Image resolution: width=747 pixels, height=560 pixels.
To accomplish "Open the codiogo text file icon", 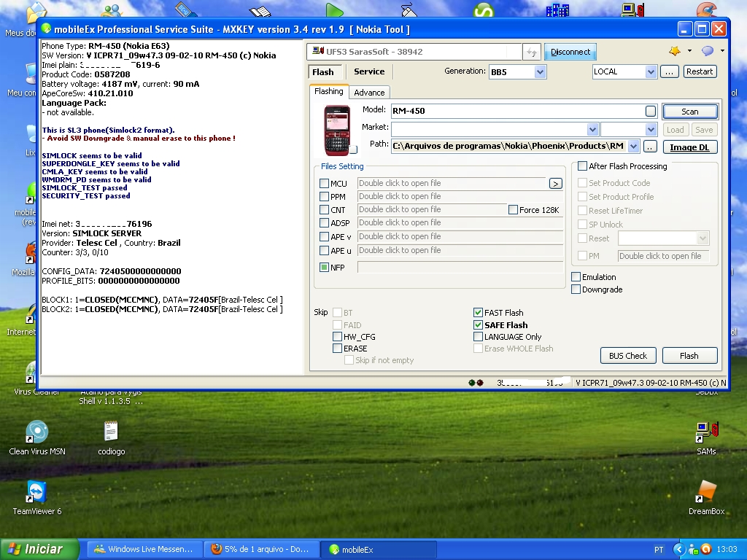I will point(111,438).
